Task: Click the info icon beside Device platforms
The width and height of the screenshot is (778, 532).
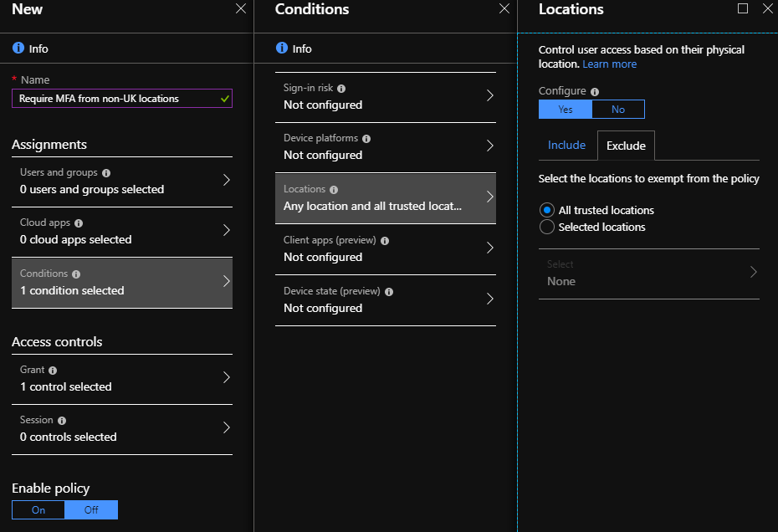Action: 366,138
